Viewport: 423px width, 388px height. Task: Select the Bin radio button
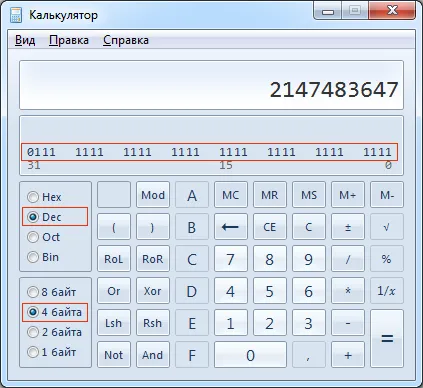point(43,257)
